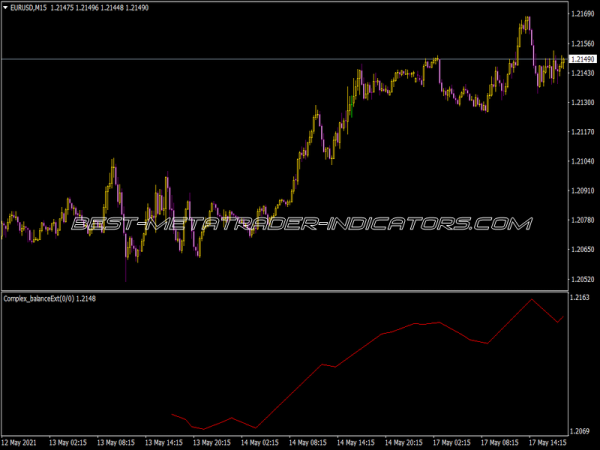Click the highest peak of red indicator line
The width and height of the screenshot is (600, 450).
(532, 299)
